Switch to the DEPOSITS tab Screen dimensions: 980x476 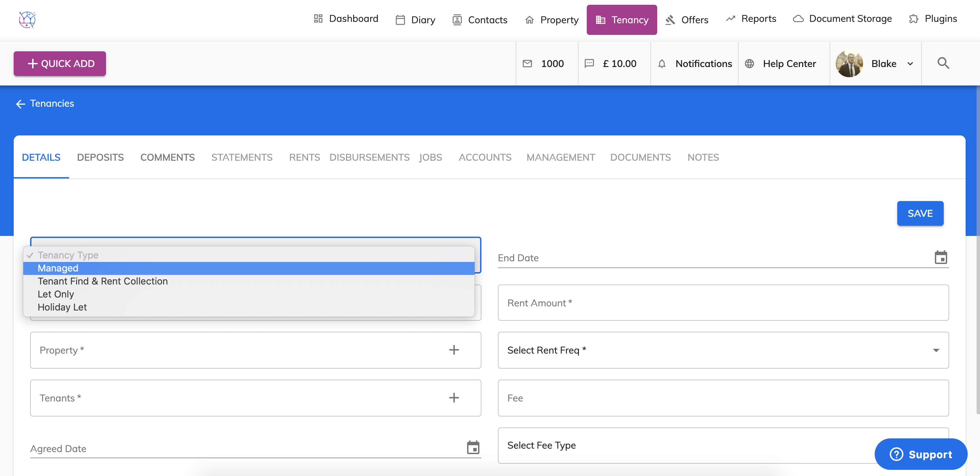click(x=100, y=157)
